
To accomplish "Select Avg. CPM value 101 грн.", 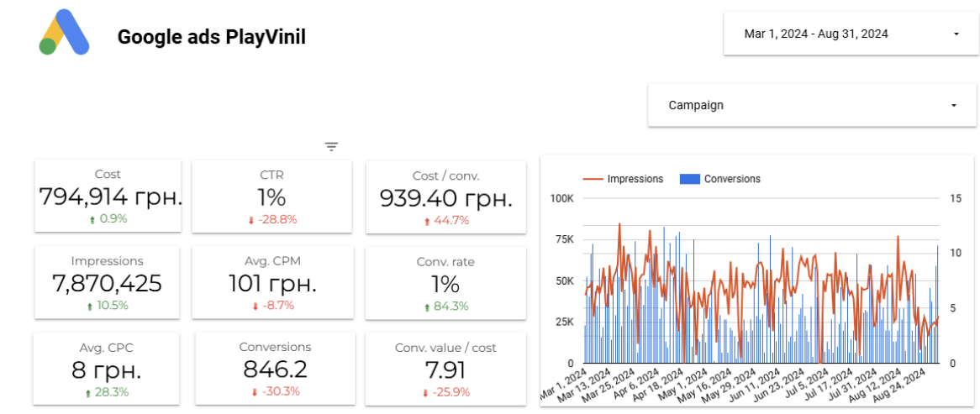I will point(271,284).
